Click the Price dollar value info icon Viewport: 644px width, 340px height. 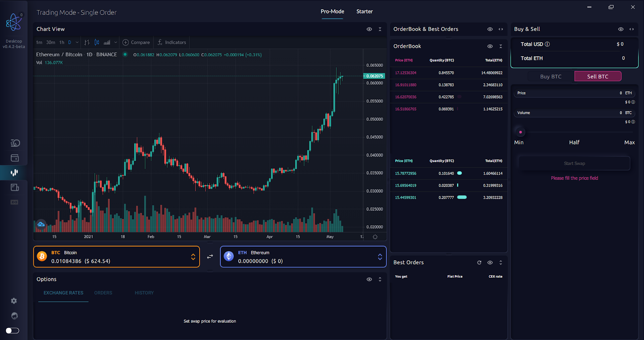point(633,102)
